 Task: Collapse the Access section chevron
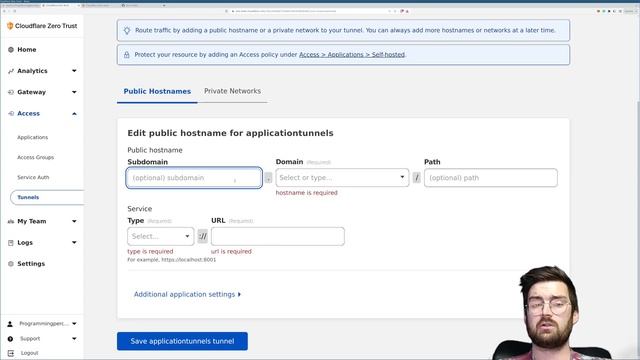[74, 113]
